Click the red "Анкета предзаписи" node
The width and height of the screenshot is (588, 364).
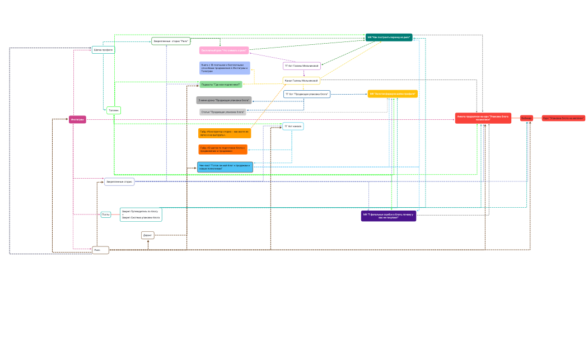pos(483,118)
